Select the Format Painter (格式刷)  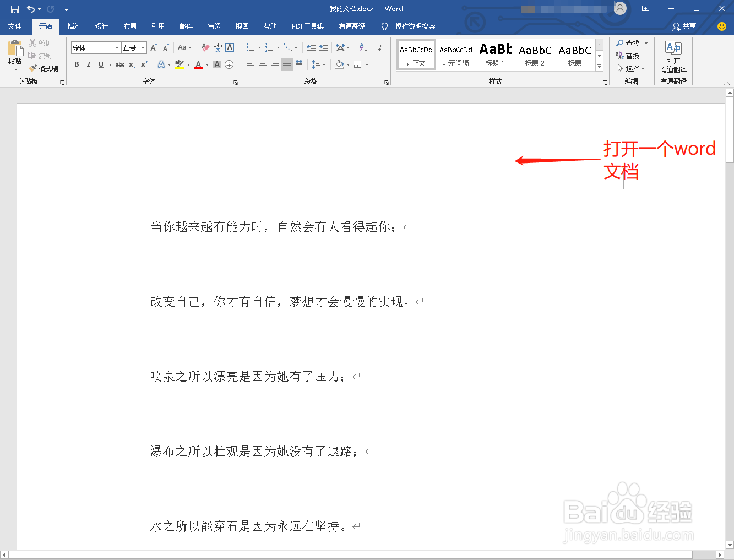44,68
